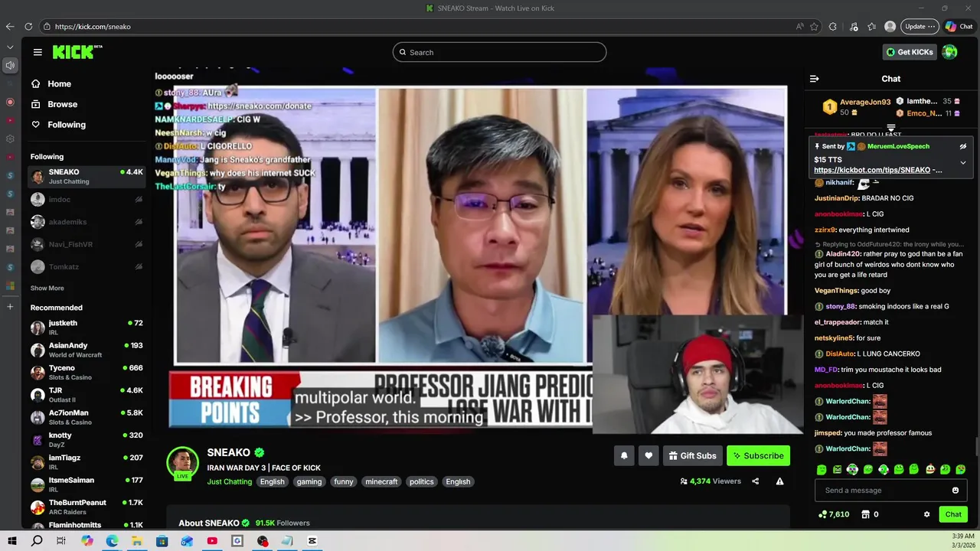Viewport: 980px width, 551px height.
Task: Open AsianAndy recommended channel
Action: click(x=87, y=350)
